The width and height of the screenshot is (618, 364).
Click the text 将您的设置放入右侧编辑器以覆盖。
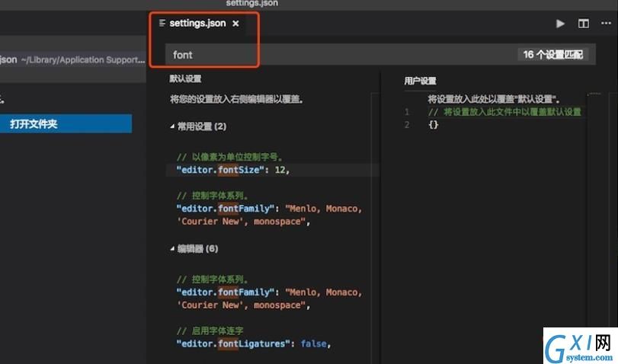[x=236, y=99]
